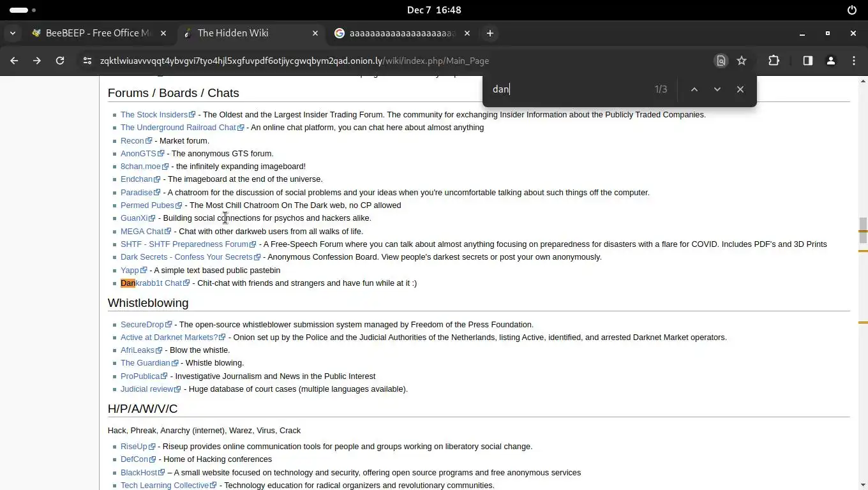Open a new browser tab
Viewport: 868px width, 490px height.
(x=490, y=33)
